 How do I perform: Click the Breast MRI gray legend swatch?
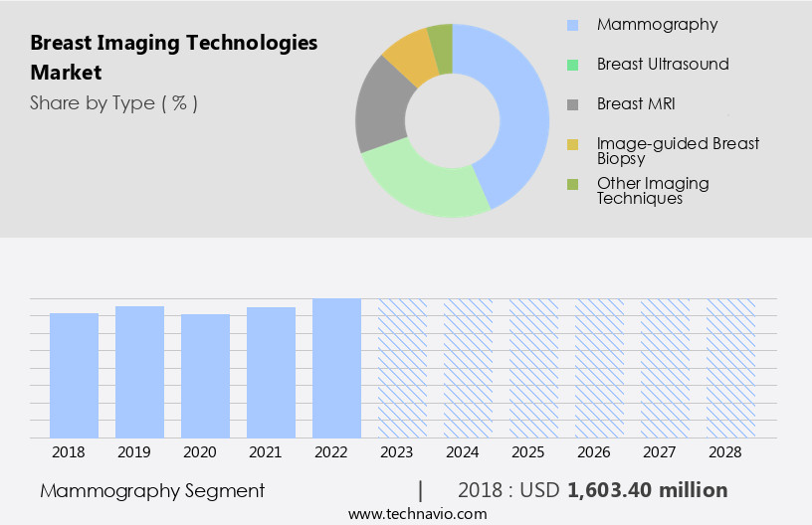click(572, 104)
